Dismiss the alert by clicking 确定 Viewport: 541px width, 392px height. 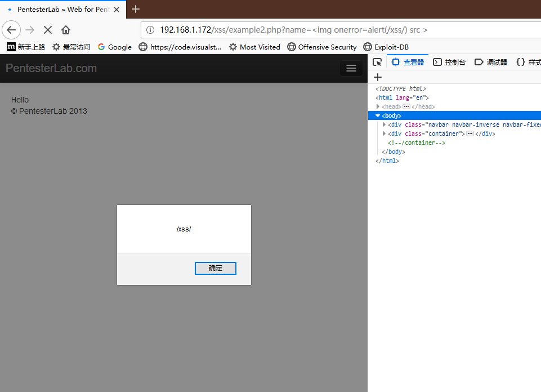pos(215,268)
